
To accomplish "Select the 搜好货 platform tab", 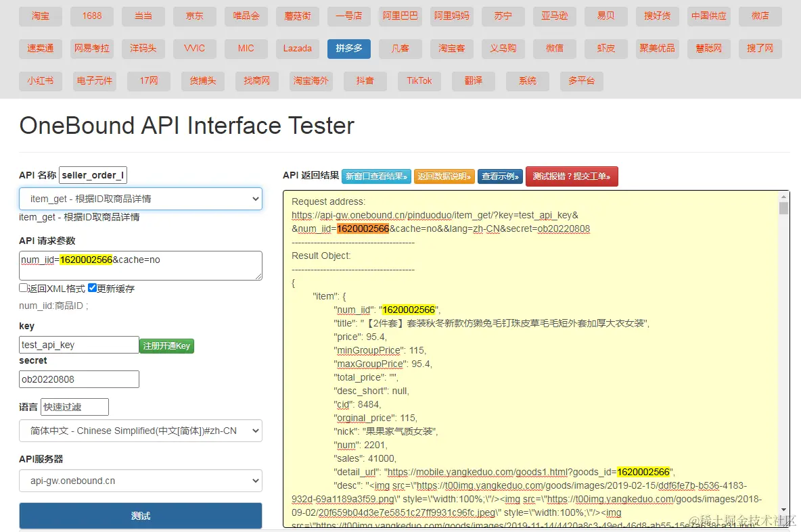I will (x=658, y=16).
